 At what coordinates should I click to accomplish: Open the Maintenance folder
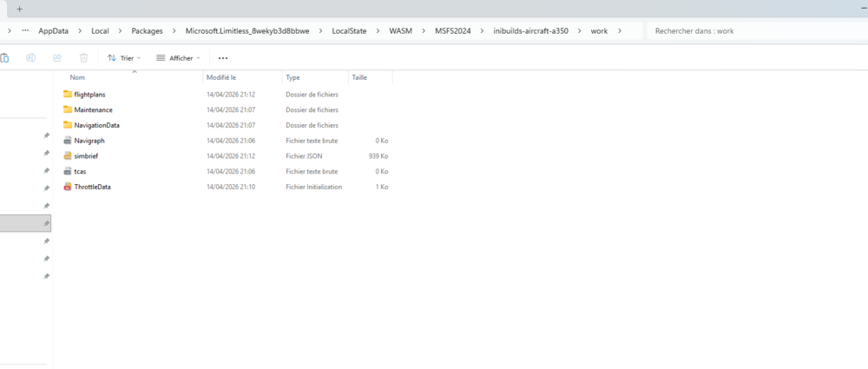(93, 109)
